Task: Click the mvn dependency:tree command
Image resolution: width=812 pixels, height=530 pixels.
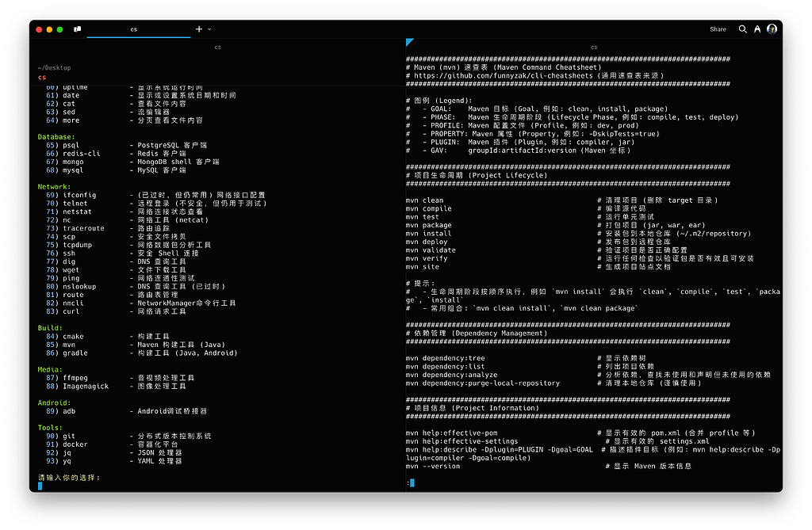Action: point(446,358)
